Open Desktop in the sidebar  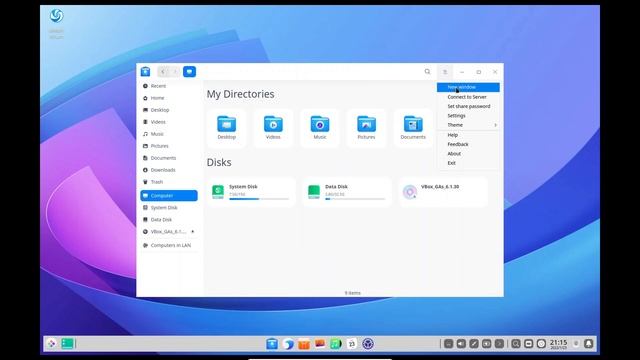pos(169,110)
